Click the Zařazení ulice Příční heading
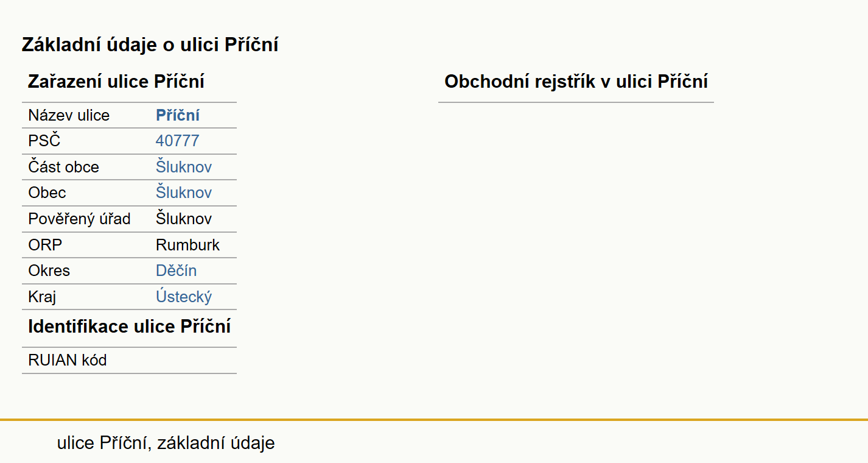The height and width of the screenshot is (463, 868). (x=116, y=82)
